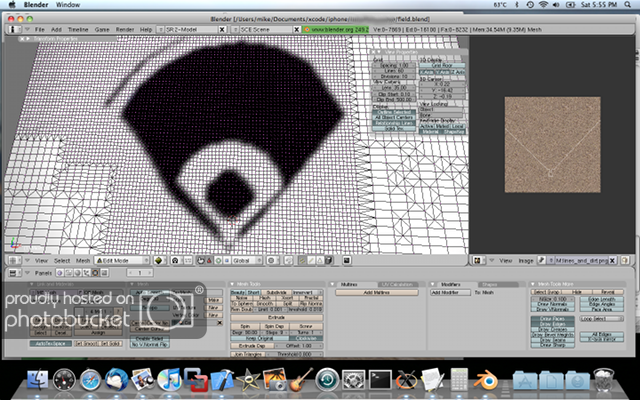The height and width of the screenshot is (400, 640).
Task: Click the dirt texture image in UV editor
Action: tap(552, 144)
